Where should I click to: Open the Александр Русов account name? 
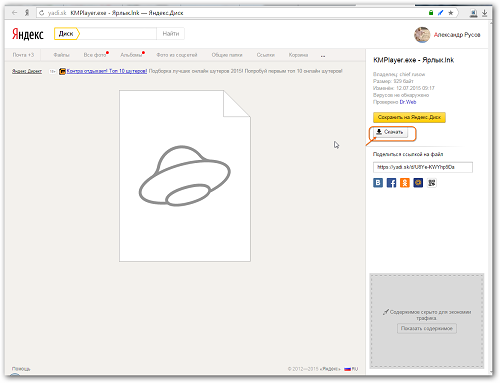tap(457, 35)
